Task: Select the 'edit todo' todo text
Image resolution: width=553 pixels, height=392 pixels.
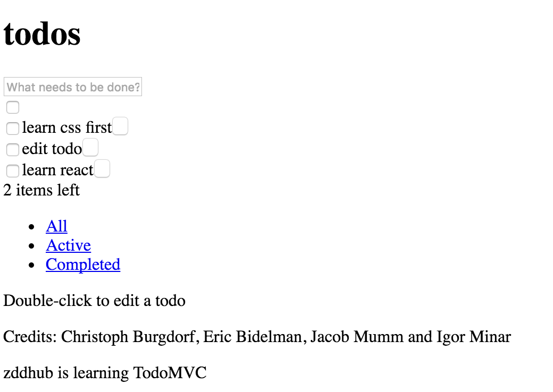Action: (51, 148)
